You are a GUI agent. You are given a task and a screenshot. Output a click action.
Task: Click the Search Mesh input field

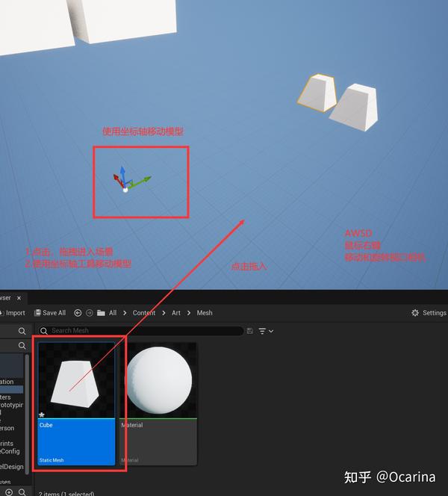point(140,331)
